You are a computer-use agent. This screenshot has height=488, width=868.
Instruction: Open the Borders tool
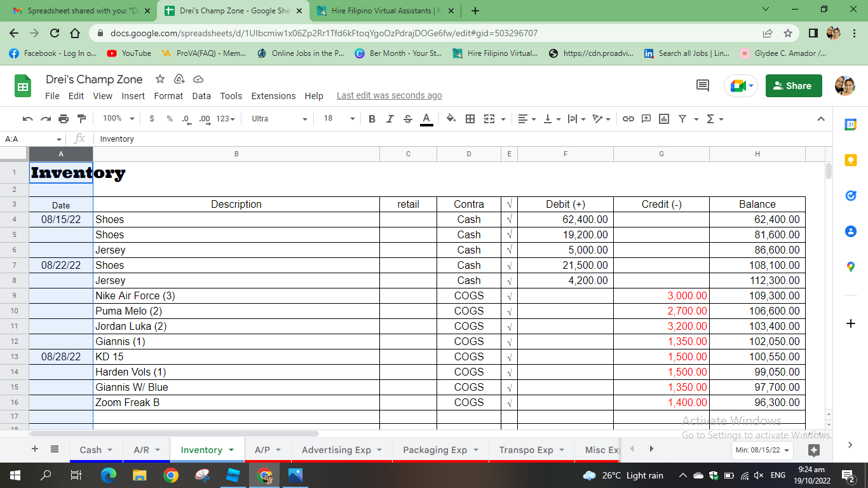[x=470, y=119]
